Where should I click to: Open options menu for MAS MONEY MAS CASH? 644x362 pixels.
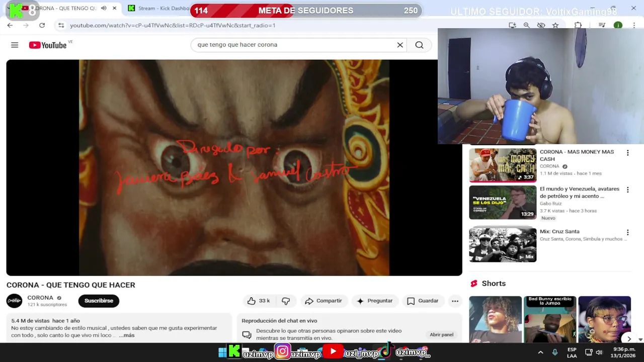[627, 153]
